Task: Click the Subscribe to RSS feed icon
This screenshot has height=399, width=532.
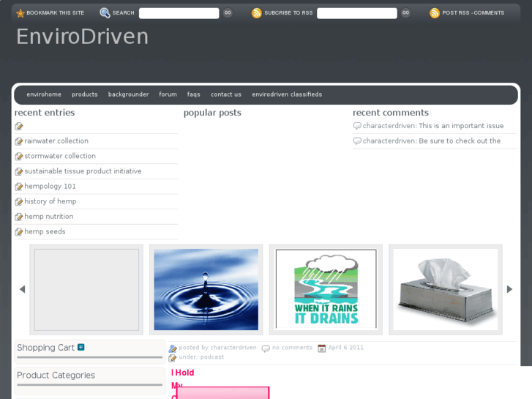Action: pyautogui.click(x=256, y=13)
